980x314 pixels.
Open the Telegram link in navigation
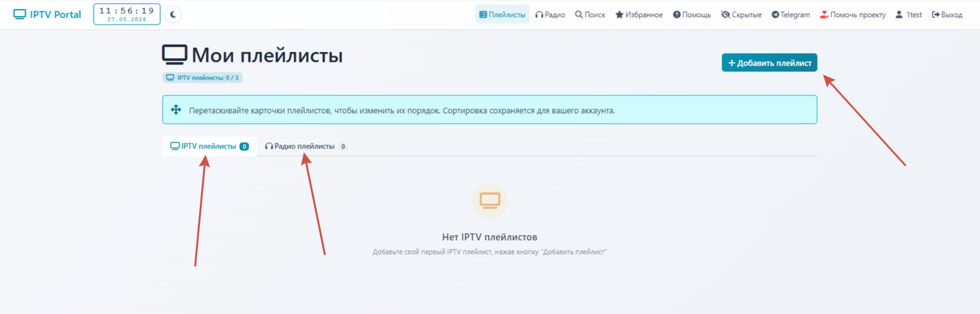(x=790, y=15)
